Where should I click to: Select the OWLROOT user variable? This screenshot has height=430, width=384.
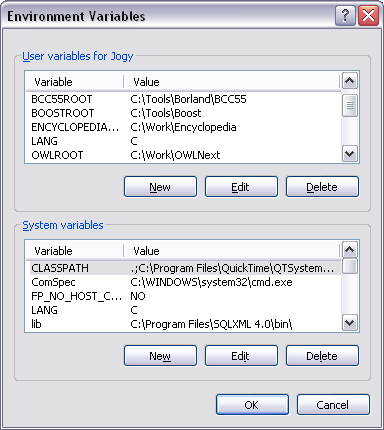(57, 155)
